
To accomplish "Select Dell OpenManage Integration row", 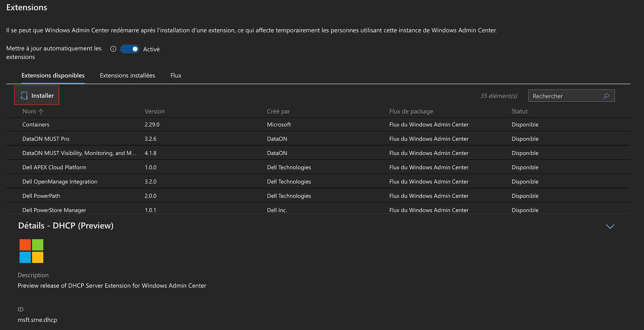I will pos(60,182).
